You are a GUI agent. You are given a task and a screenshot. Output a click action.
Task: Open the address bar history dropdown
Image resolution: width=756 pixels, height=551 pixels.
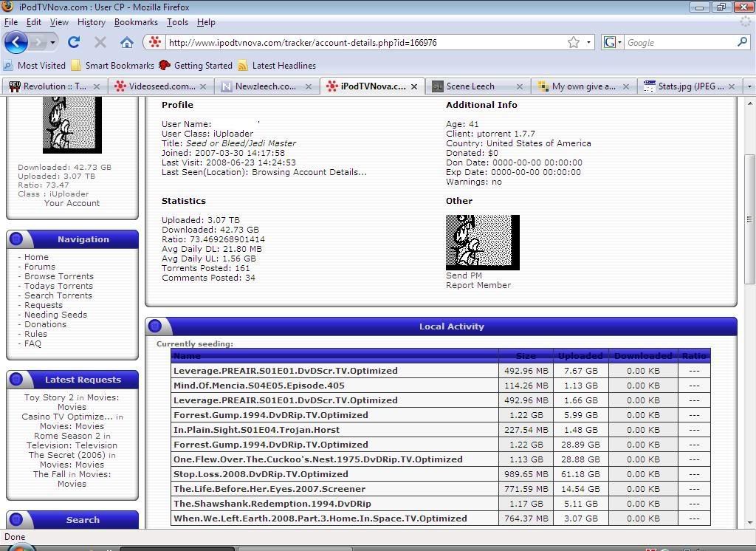[588, 42]
